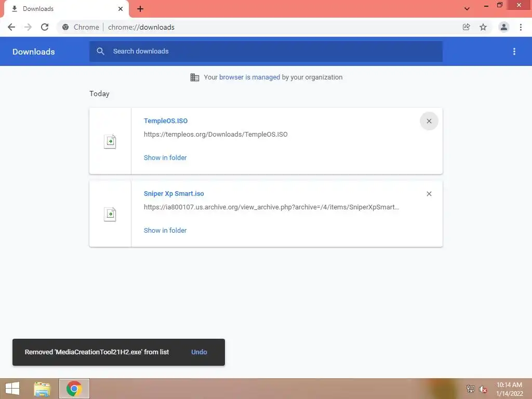Close the Downloads tab
This screenshot has height=399, width=532.
pyautogui.click(x=121, y=9)
